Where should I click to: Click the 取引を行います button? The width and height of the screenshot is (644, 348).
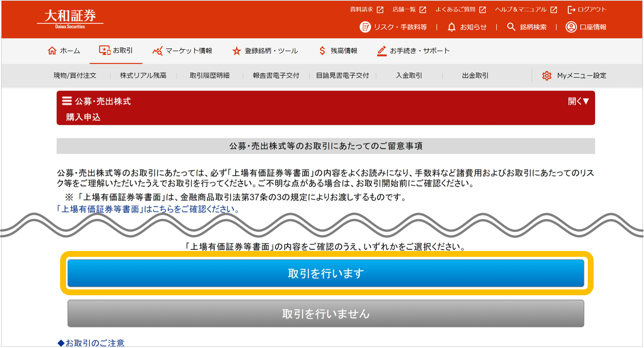tap(326, 274)
